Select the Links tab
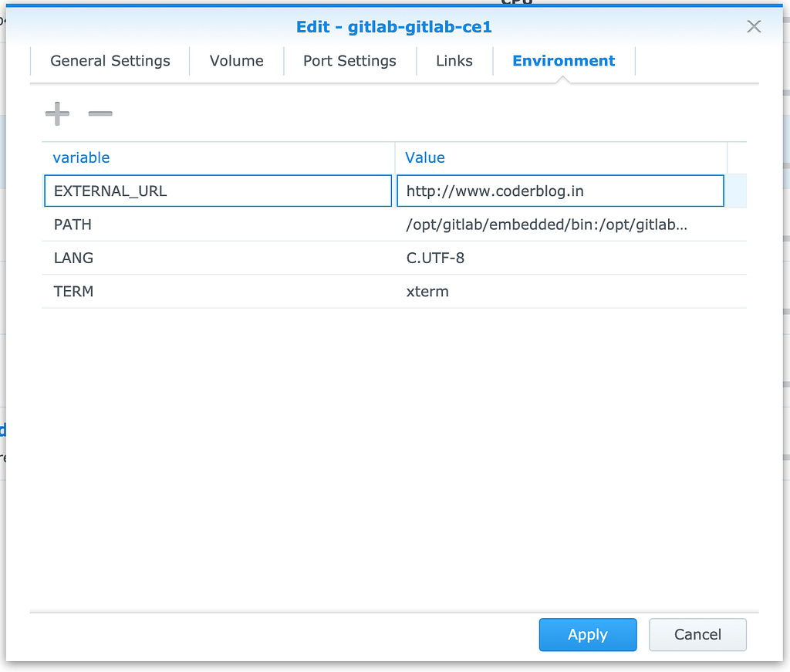This screenshot has width=790, height=672. 454,61
